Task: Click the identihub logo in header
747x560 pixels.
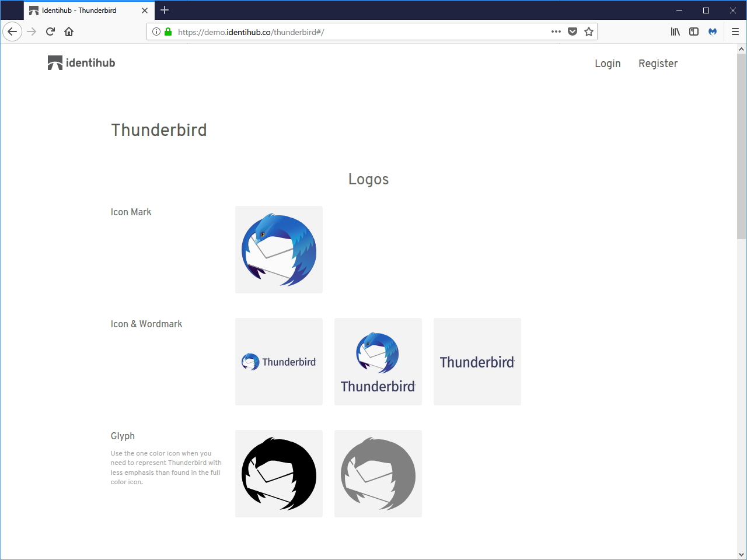Action: click(81, 63)
